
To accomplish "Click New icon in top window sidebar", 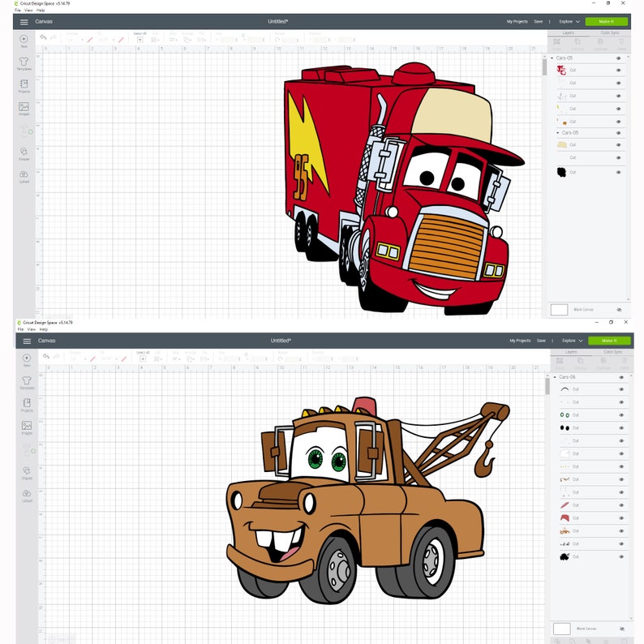I will 24,41.
